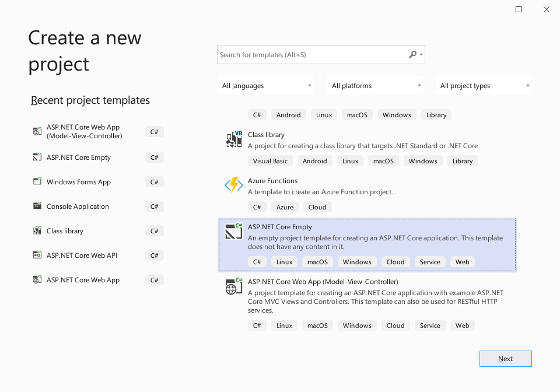Click the C# badge beside ASP.NET Core Web API

pyautogui.click(x=154, y=256)
